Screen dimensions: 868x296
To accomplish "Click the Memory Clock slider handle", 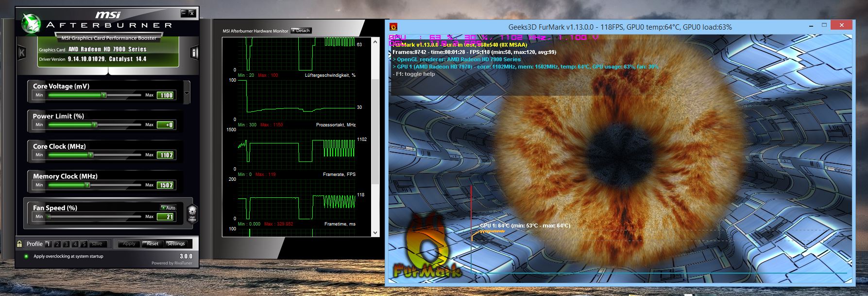I will pos(87,185).
